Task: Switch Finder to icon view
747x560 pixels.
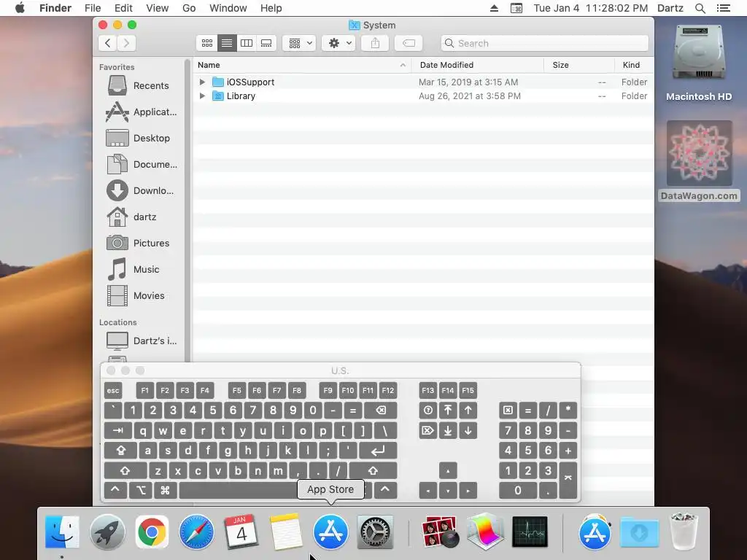Action: point(206,43)
